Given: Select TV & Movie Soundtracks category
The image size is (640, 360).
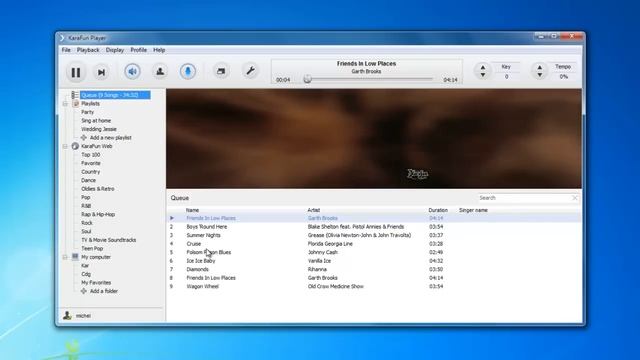Looking at the screenshot, I should point(109,240).
